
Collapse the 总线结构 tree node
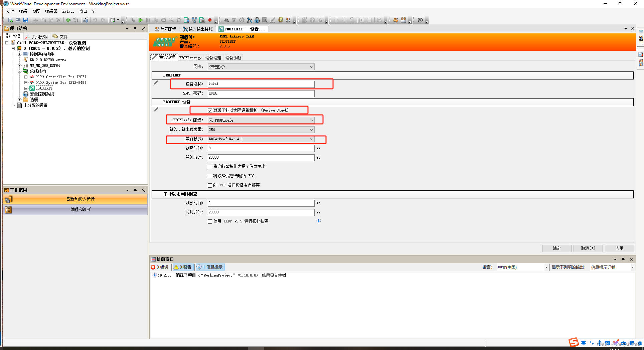pyautogui.click(x=19, y=71)
